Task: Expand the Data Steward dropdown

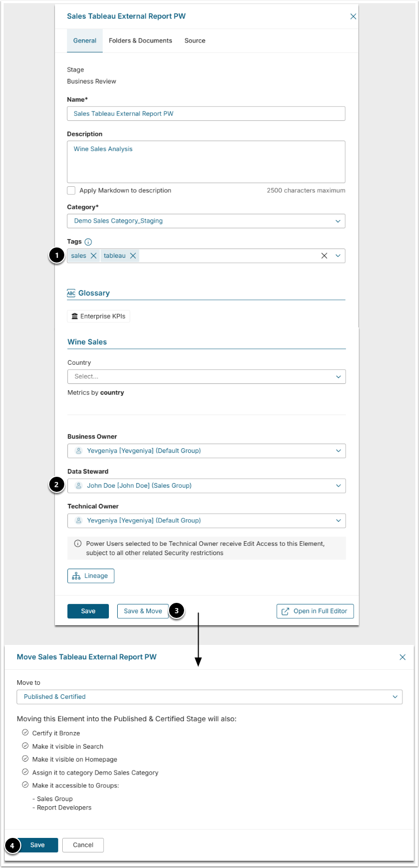Action: [x=338, y=486]
